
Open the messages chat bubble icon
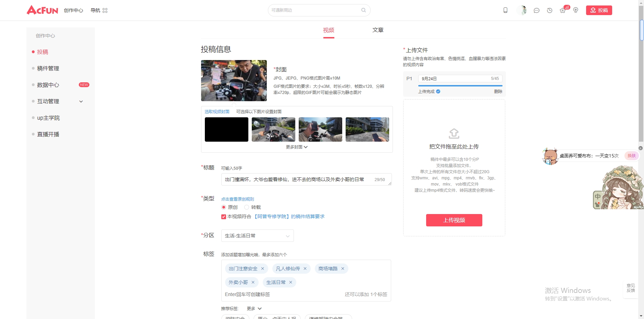click(x=536, y=10)
